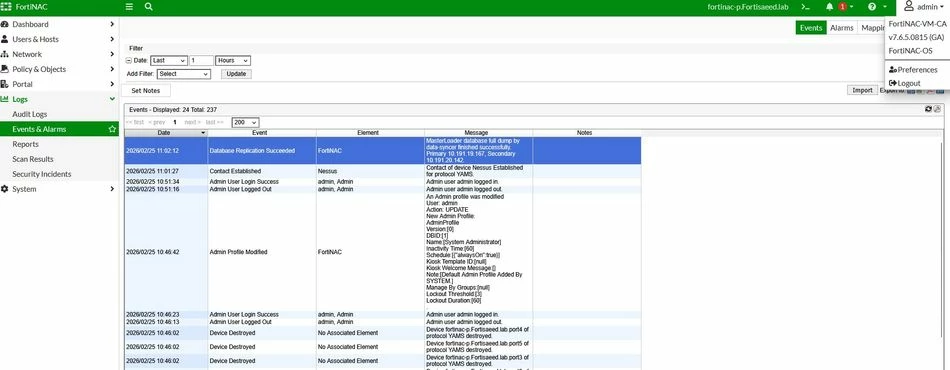Open the admin user dropdown arrow
The width and height of the screenshot is (950, 370).
point(942,7)
